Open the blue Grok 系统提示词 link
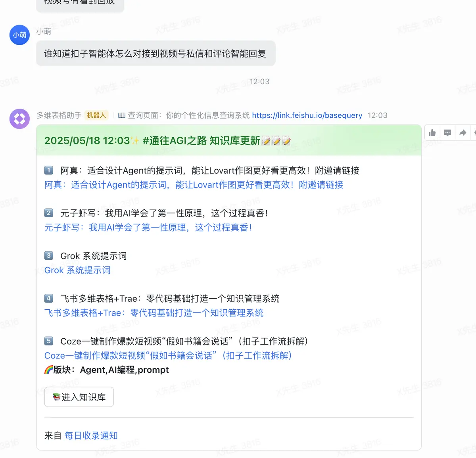 coord(77,270)
